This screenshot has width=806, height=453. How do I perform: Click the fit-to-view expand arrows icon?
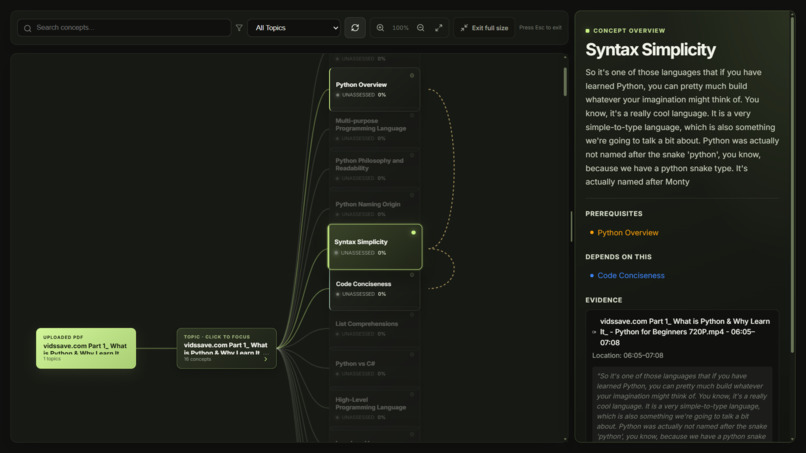pyautogui.click(x=438, y=28)
